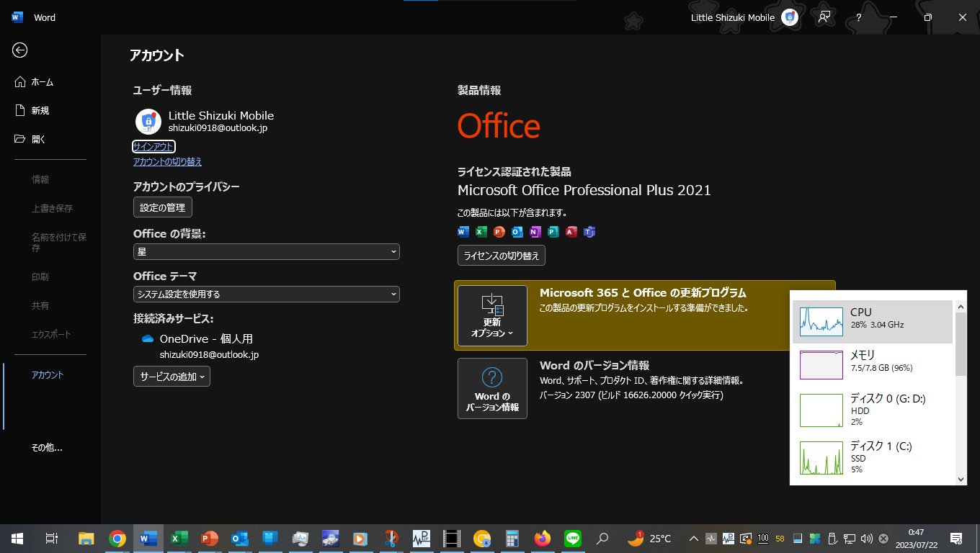Image resolution: width=980 pixels, height=553 pixels.
Task: Select アカウント in the sidebar
Action: [48, 375]
